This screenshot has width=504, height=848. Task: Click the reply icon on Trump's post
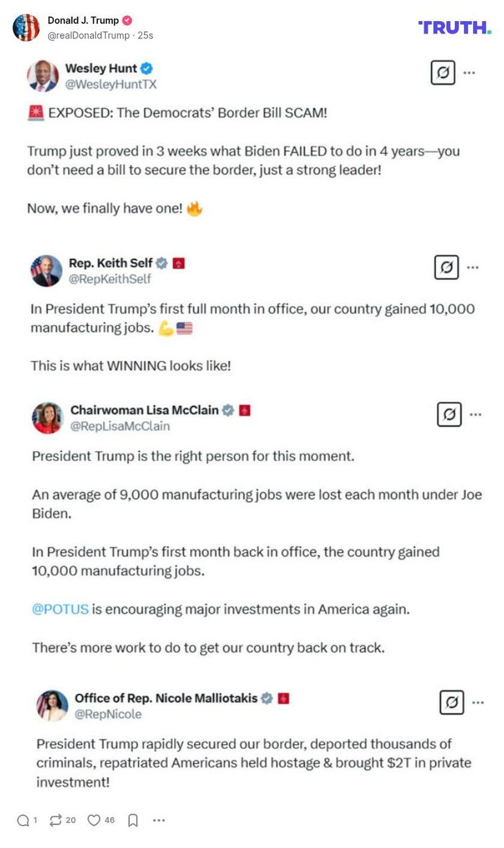[25, 820]
